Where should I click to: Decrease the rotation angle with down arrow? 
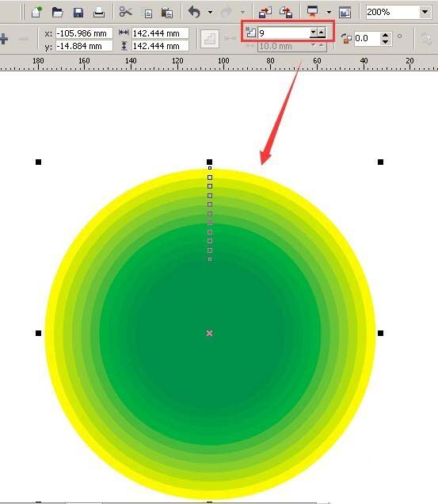[x=386, y=42]
